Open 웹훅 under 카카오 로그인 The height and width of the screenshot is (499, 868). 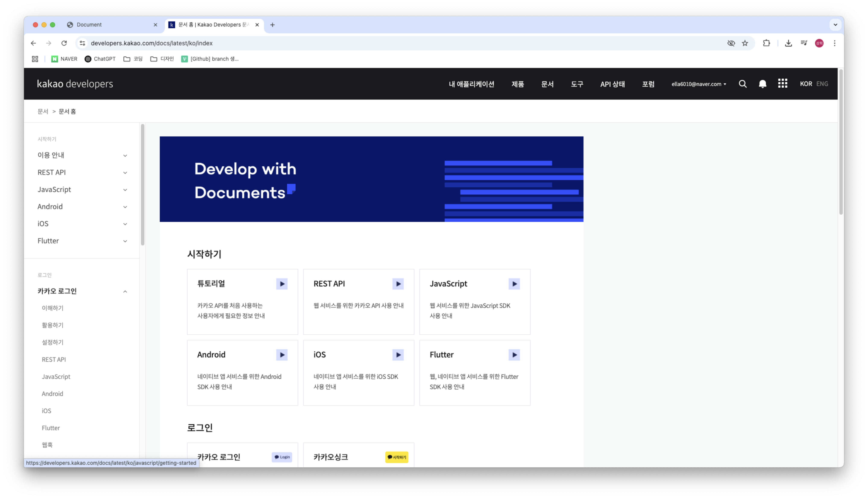coord(47,445)
